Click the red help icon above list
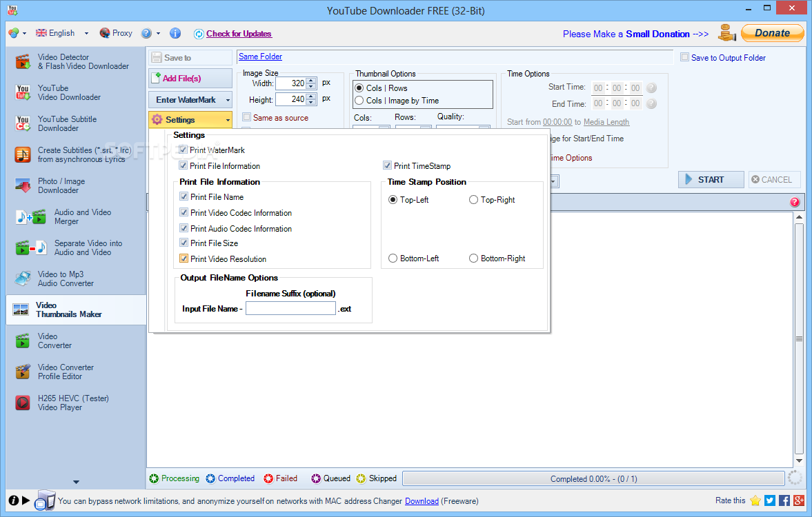 click(x=795, y=203)
